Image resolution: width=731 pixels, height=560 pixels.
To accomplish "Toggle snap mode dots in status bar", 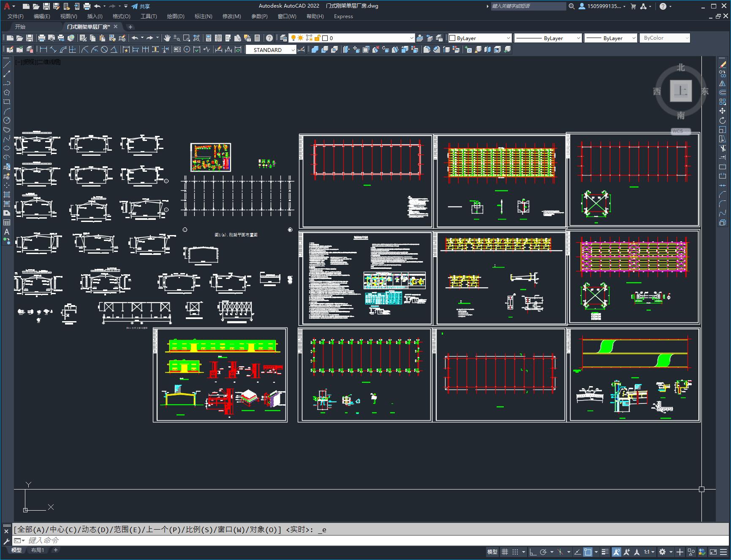I will point(515,552).
